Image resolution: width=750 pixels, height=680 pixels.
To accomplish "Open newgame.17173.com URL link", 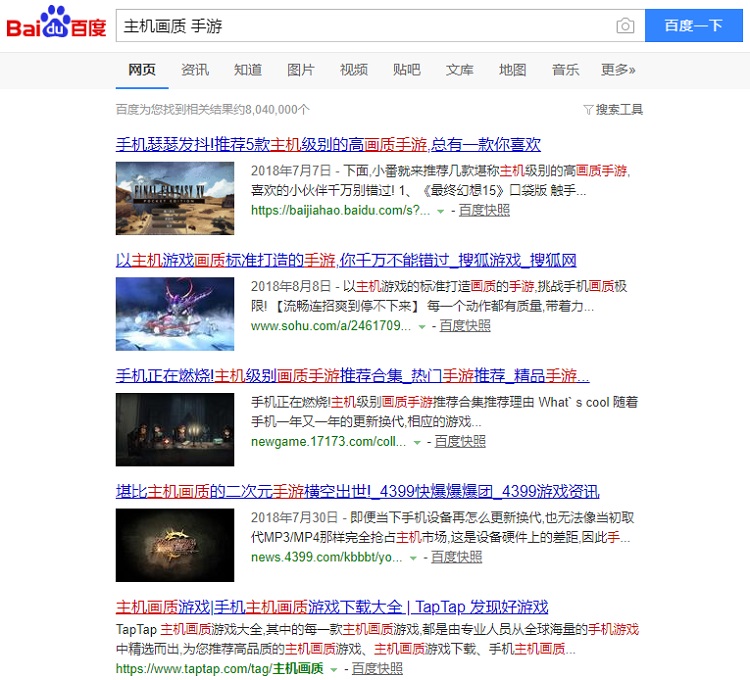I will (329, 441).
